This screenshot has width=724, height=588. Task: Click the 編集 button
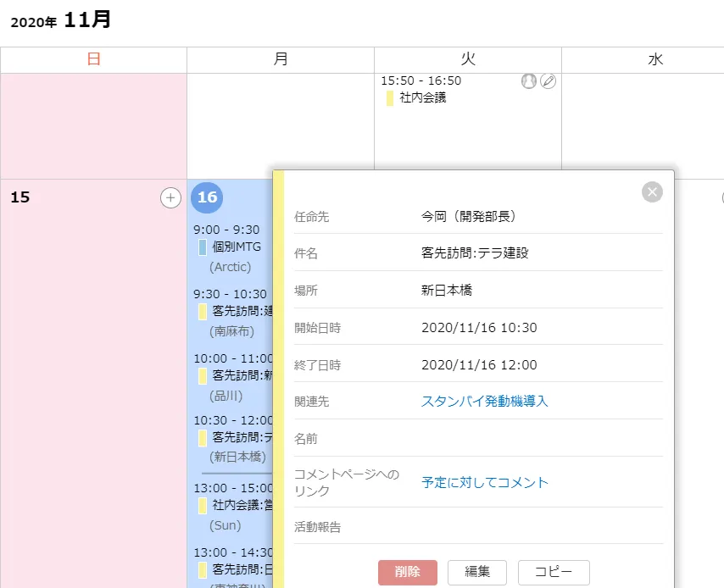click(x=477, y=572)
